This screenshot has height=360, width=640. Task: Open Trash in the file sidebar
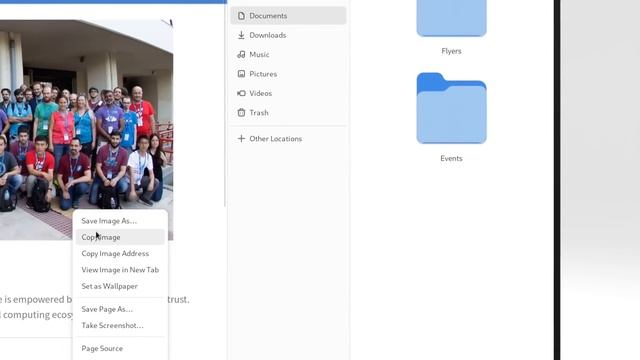coord(288,113)
